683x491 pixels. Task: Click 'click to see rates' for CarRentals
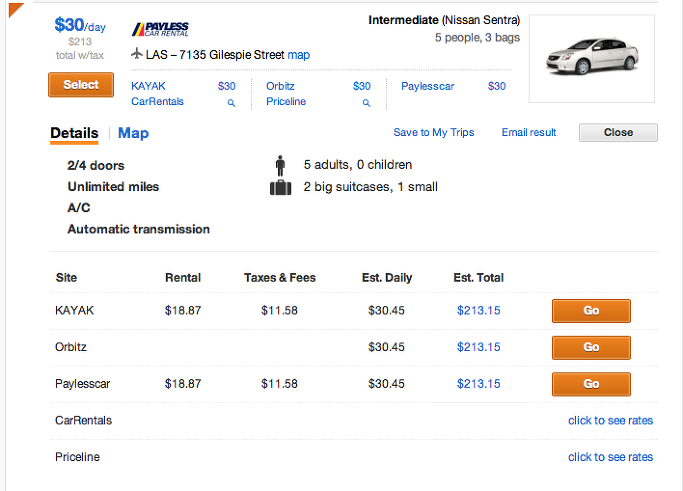point(610,420)
